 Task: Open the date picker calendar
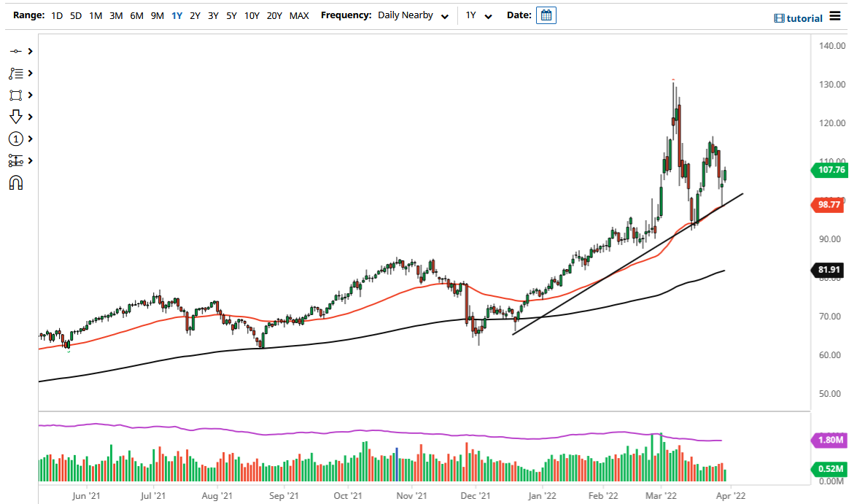pos(546,15)
